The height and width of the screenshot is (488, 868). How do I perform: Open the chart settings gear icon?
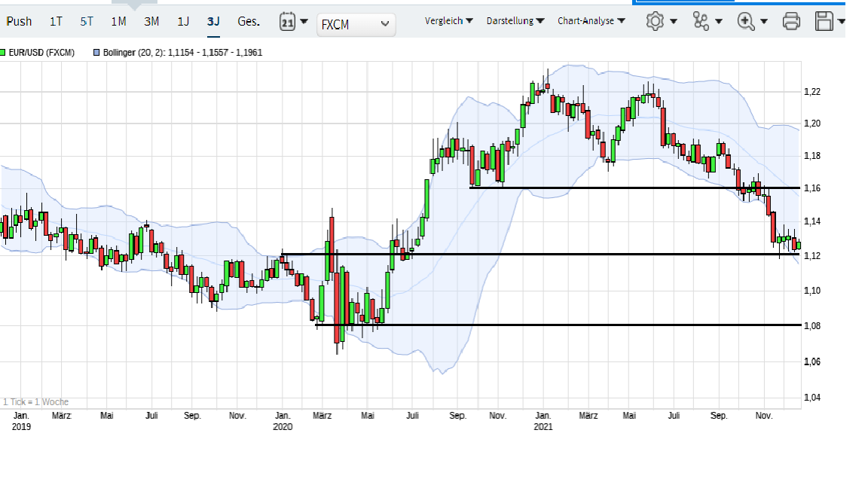click(x=655, y=20)
